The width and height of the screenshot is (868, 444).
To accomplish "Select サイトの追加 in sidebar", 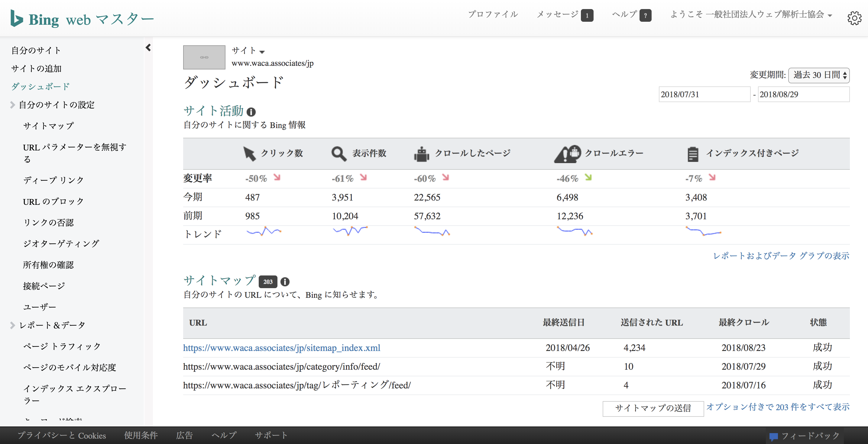I will [36, 69].
